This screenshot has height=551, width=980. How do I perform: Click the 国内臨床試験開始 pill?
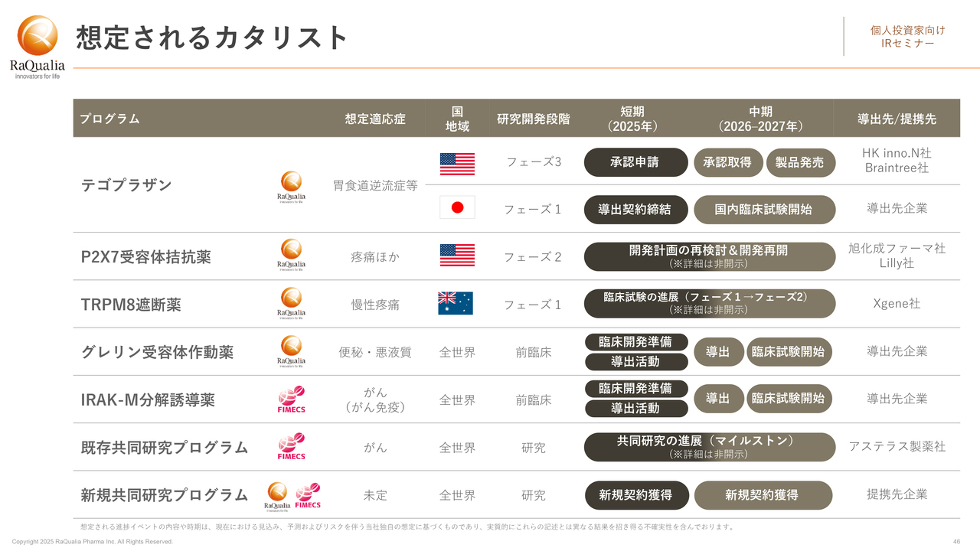point(763,209)
